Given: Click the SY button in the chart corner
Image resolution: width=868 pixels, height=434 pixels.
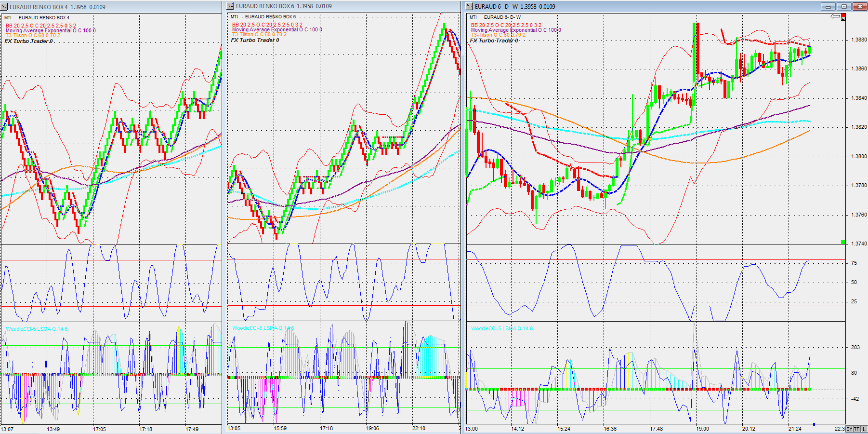Looking at the screenshot, I should tap(849, 429).
